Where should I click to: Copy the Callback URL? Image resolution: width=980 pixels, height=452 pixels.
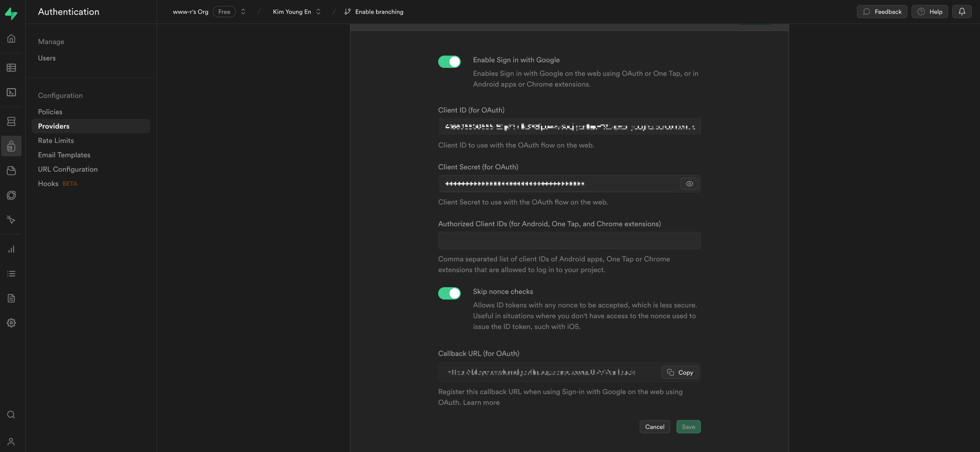tap(679, 373)
